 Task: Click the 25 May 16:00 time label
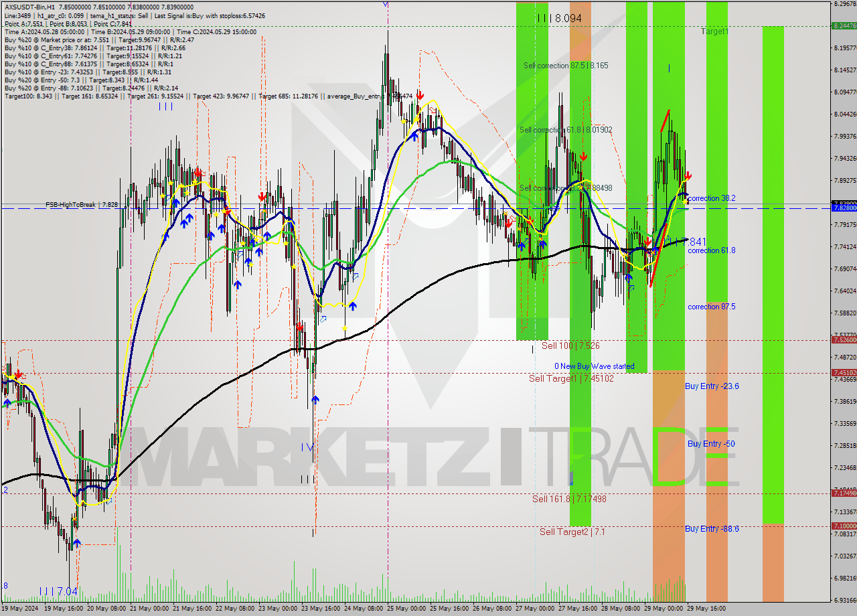point(449,609)
